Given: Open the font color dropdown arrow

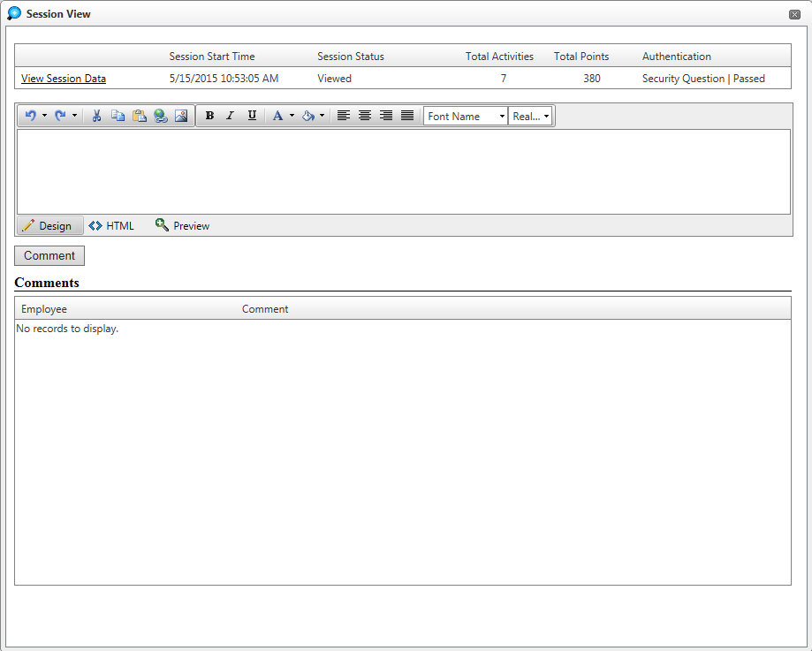Looking at the screenshot, I should click(x=292, y=116).
